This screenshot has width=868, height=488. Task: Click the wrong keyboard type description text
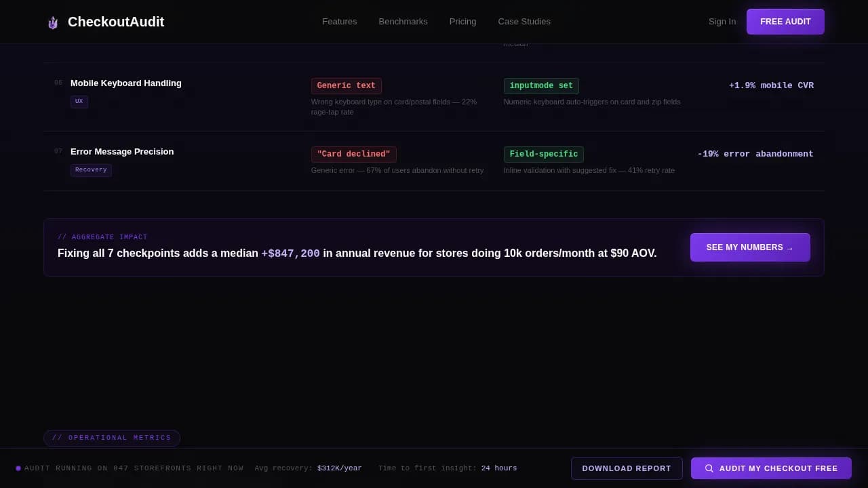(394, 107)
